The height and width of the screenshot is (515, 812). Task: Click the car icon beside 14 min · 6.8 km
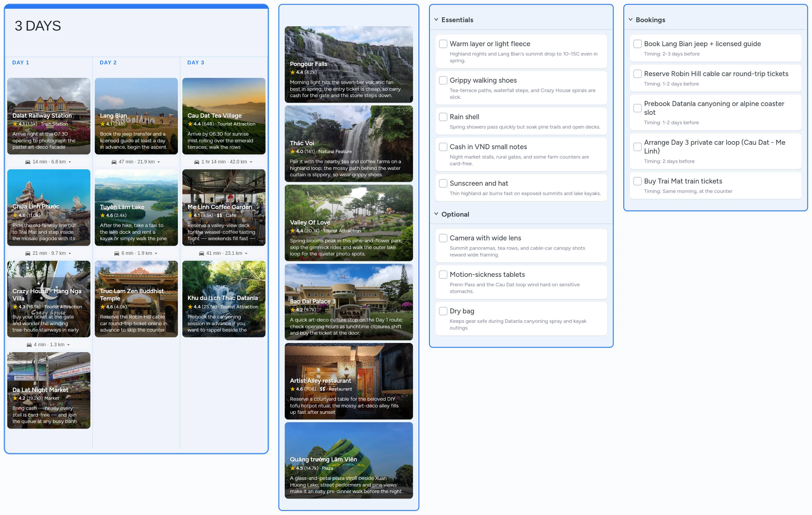click(28, 162)
